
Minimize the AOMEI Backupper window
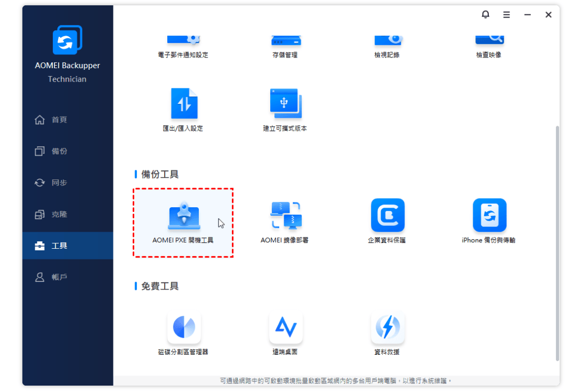click(x=527, y=15)
